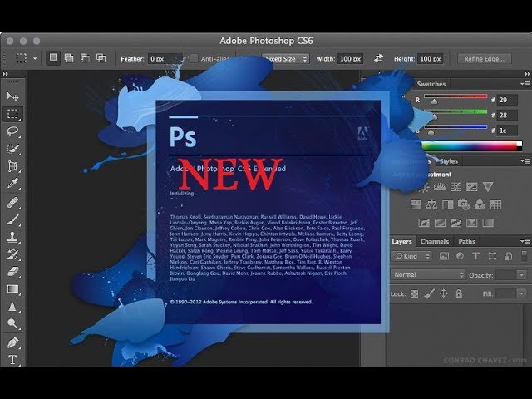Open the Normal blend mode dropdown
The height and width of the screenshot is (399, 532).
pyautogui.click(x=428, y=274)
